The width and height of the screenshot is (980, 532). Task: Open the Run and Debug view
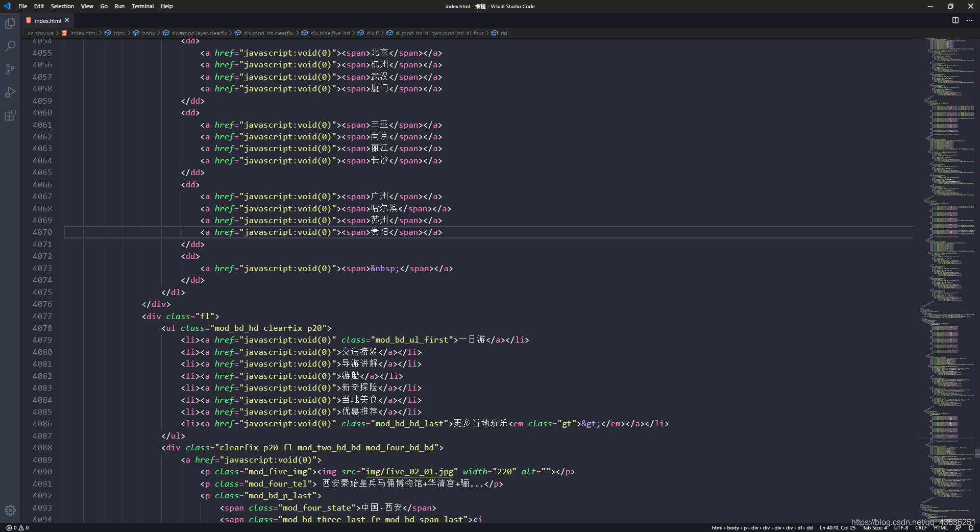[x=10, y=92]
